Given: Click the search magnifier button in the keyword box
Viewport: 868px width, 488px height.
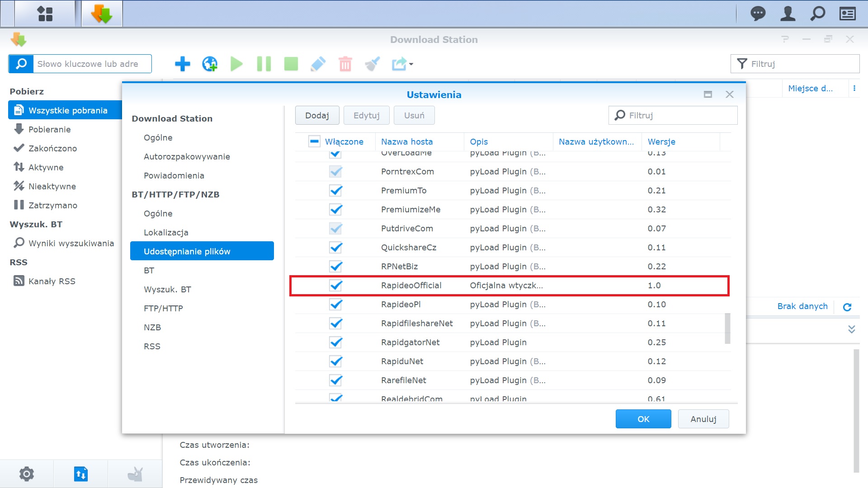Looking at the screenshot, I should coord(21,64).
